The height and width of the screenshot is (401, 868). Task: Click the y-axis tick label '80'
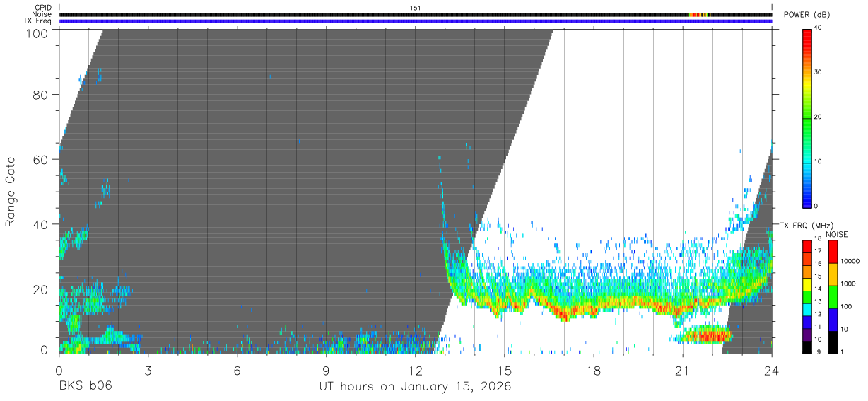tap(40, 95)
